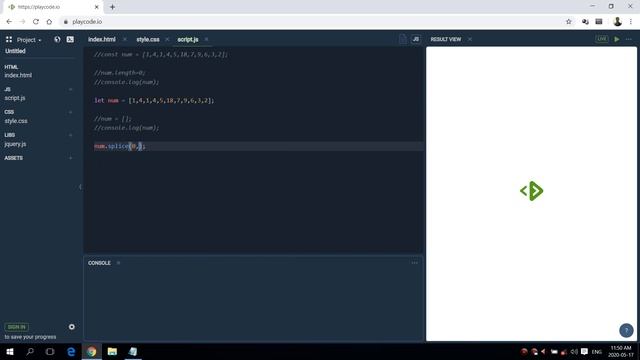Collapse the sidebar with the chevron handle
Screen dimensions: 640x360
(x=80, y=187)
